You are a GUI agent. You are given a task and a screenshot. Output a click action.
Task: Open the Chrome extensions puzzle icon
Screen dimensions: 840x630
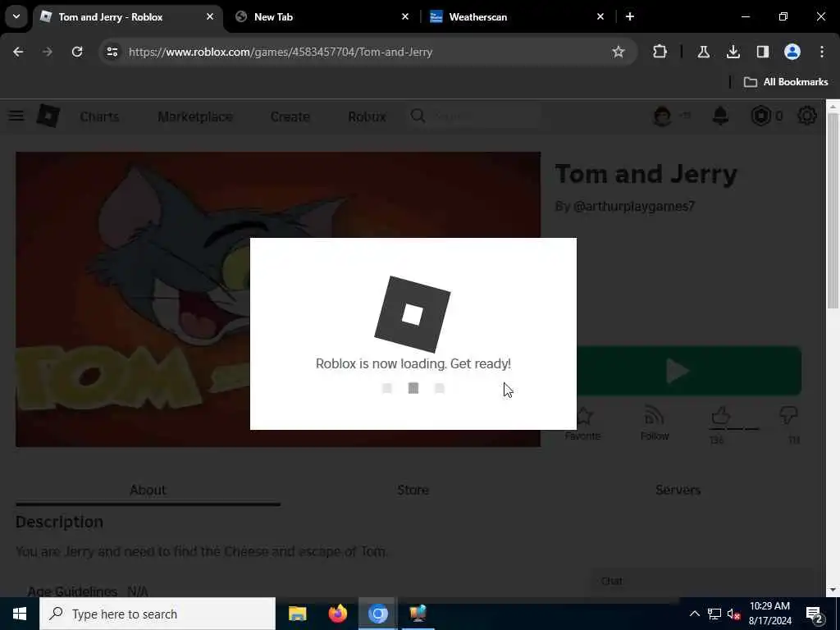click(x=660, y=52)
